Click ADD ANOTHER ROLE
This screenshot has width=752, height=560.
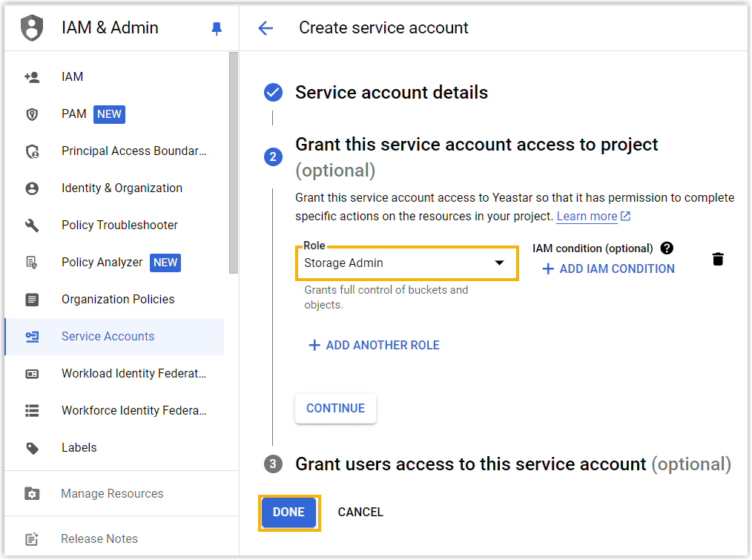pos(373,345)
